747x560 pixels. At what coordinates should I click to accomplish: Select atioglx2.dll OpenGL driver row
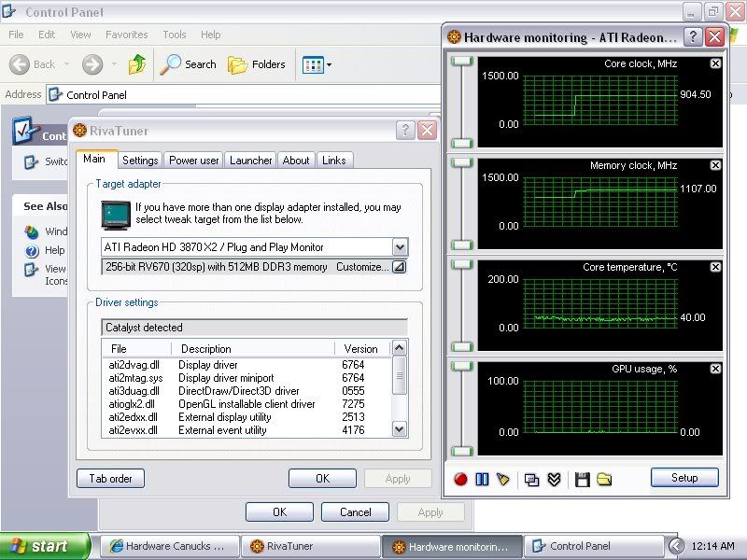coord(247,404)
